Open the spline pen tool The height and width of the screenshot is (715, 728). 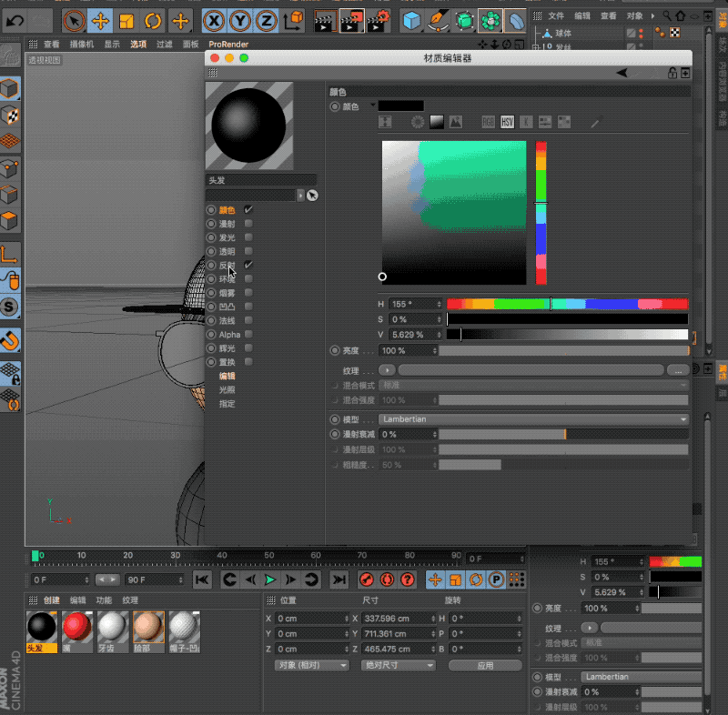pos(438,21)
